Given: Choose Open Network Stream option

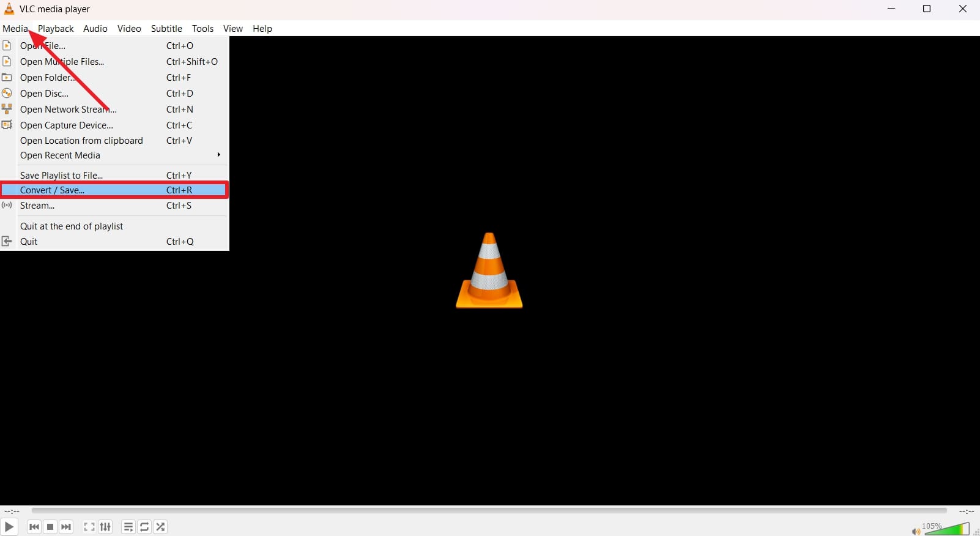Looking at the screenshot, I should (68, 110).
